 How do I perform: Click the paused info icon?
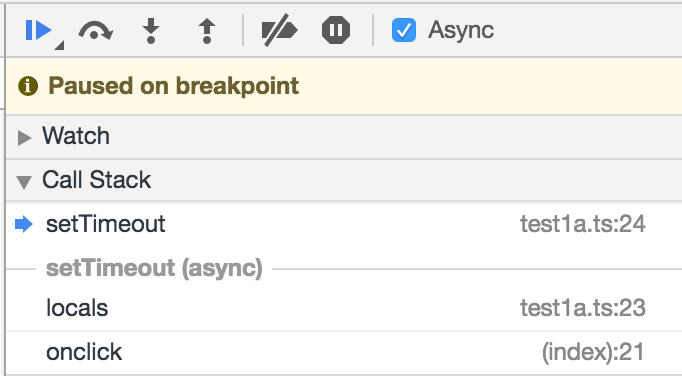point(28,86)
